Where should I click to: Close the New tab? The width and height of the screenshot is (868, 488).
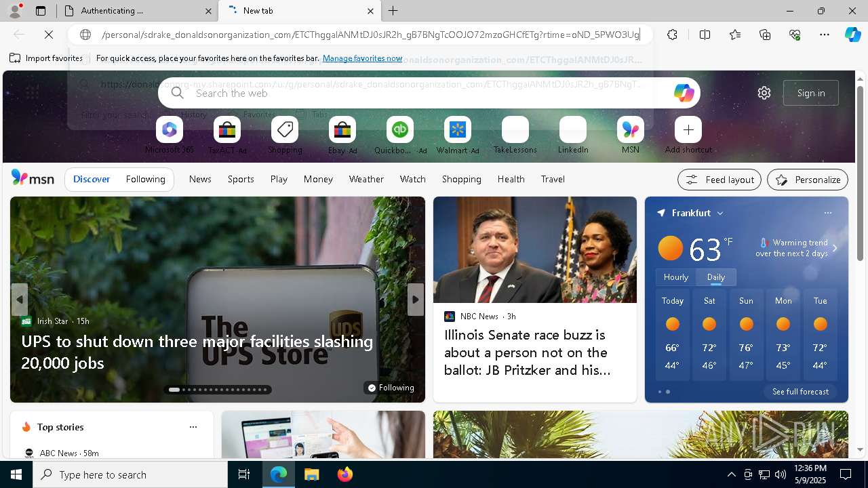[370, 11]
